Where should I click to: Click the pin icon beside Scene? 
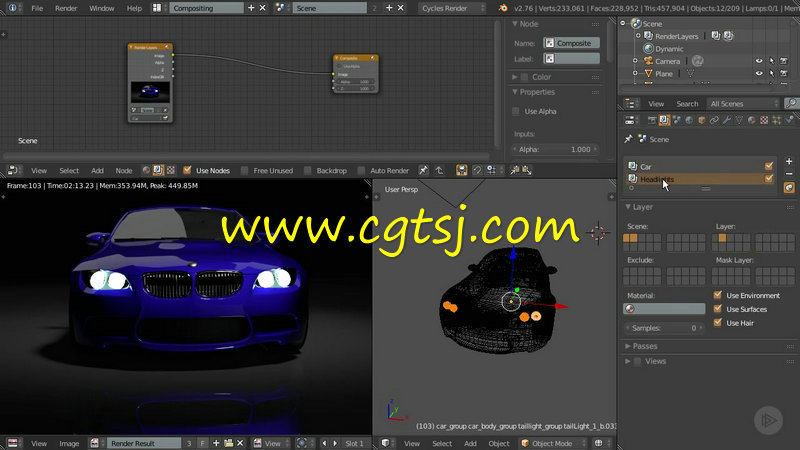point(629,139)
